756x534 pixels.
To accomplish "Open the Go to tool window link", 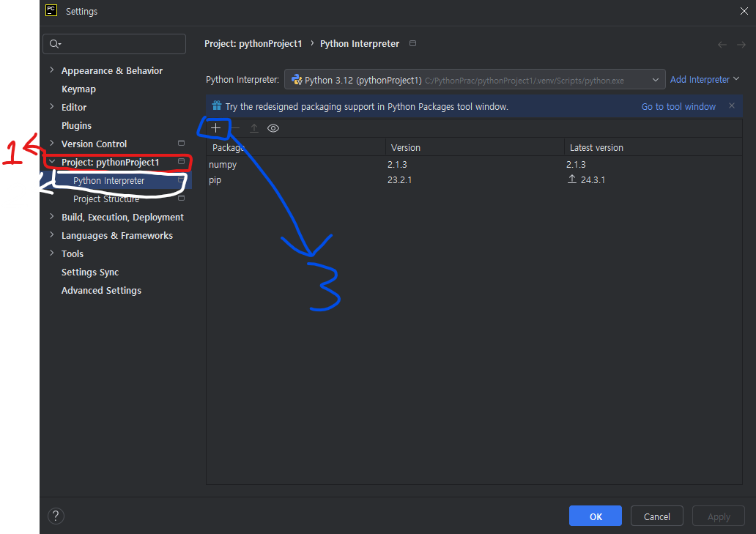I will tap(678, 106).
